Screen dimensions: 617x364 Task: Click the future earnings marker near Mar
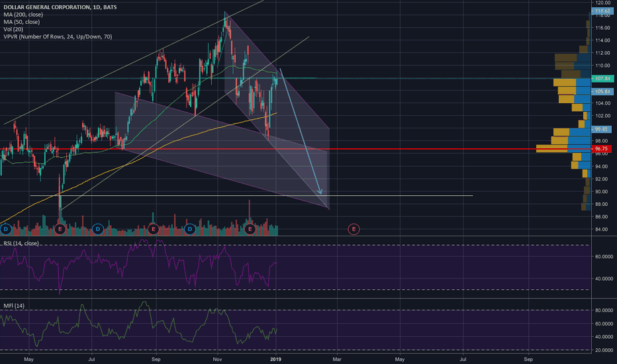[x=354, y=229]
